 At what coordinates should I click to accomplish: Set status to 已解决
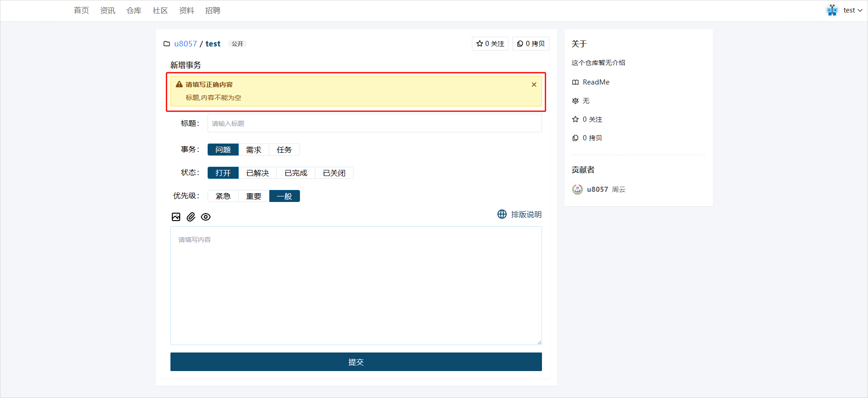coord(257,173)
